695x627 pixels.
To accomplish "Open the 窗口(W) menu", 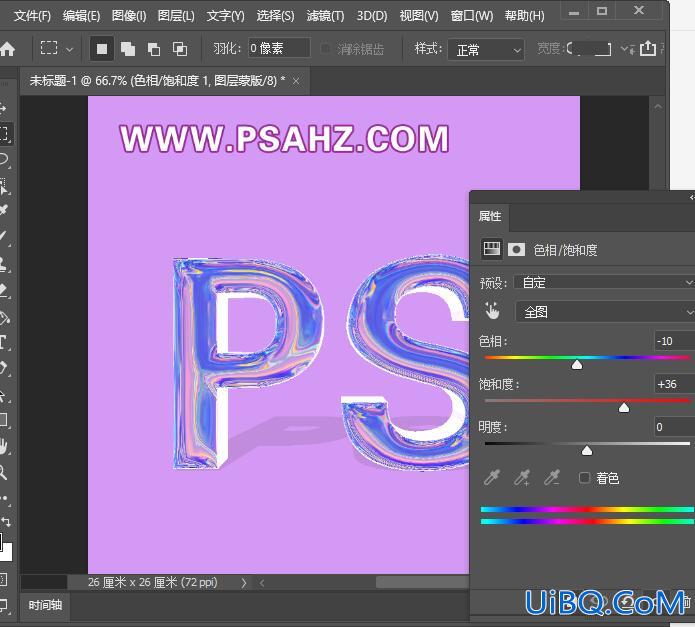I will 472,16.
